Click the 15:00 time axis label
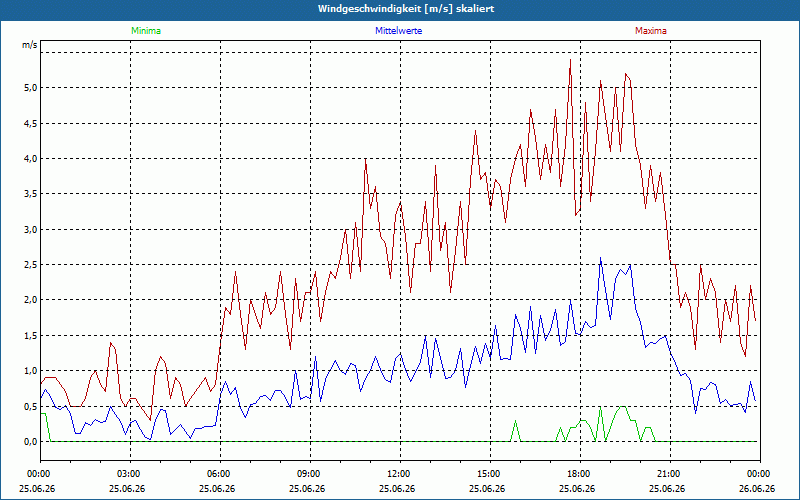 pyautogui.click(x=490, y=474)
